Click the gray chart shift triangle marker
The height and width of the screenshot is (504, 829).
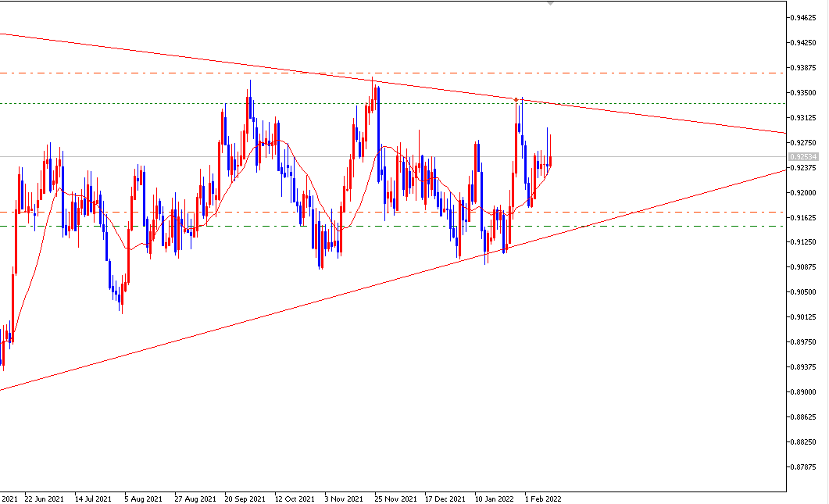point(550,3)
